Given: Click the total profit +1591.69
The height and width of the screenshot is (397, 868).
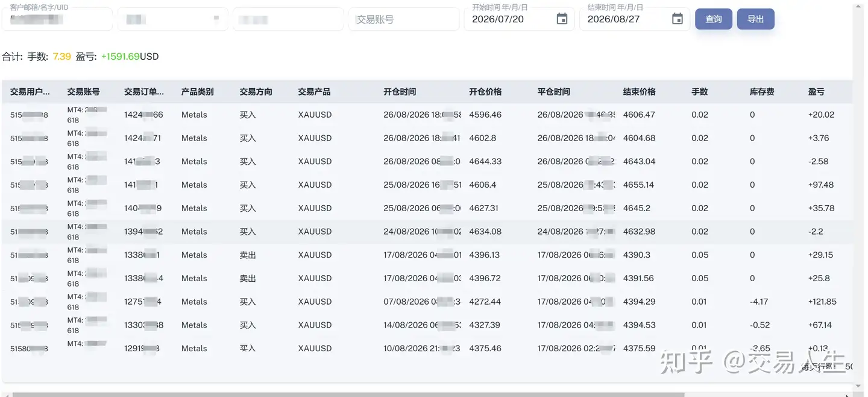Looking at the screenshot, I should coord(121,56).
